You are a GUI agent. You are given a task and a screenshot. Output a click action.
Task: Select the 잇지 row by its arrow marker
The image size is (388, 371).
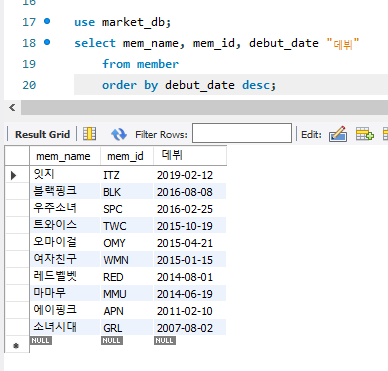(x=14, y=175)
